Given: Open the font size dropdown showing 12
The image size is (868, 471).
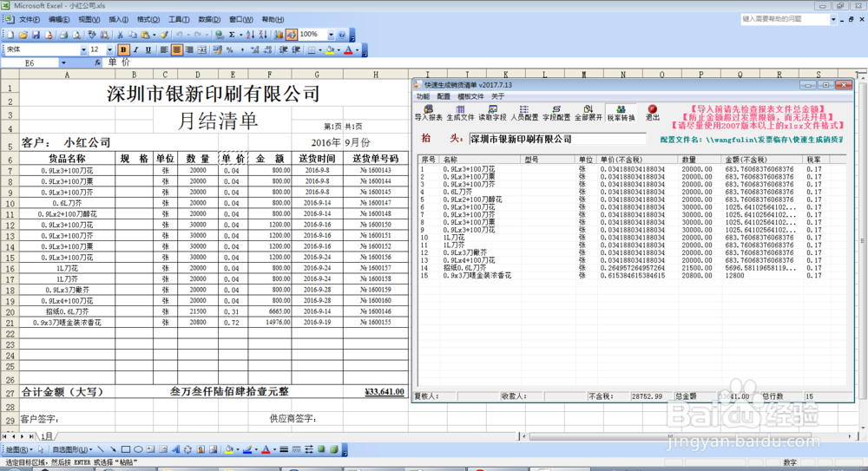Looking at the screenshot, I should point(109,49).
